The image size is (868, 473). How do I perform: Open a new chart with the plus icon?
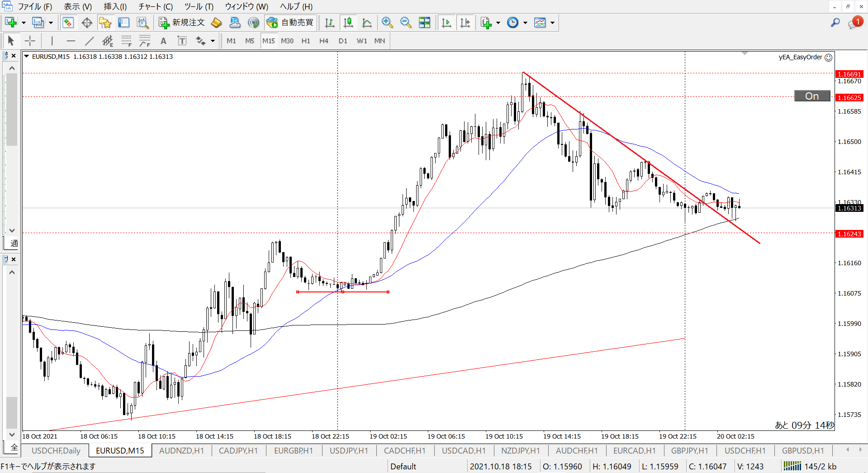pyautogui.click(x=11, y=22)
